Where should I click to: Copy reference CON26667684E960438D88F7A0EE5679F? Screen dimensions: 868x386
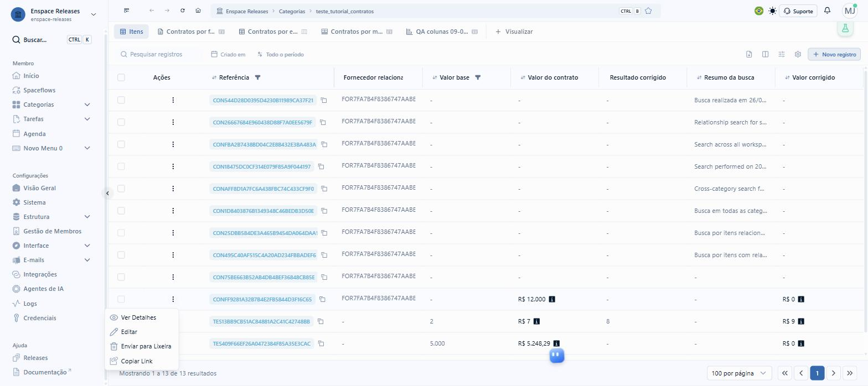[x=323, y=122]
